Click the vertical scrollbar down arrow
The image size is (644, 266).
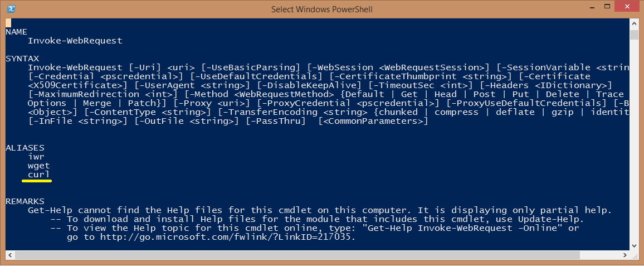click(634, 245)
